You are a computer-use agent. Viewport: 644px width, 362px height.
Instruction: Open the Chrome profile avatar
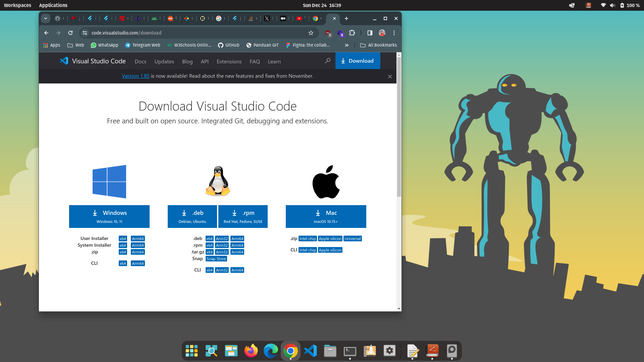coord(382,33)
